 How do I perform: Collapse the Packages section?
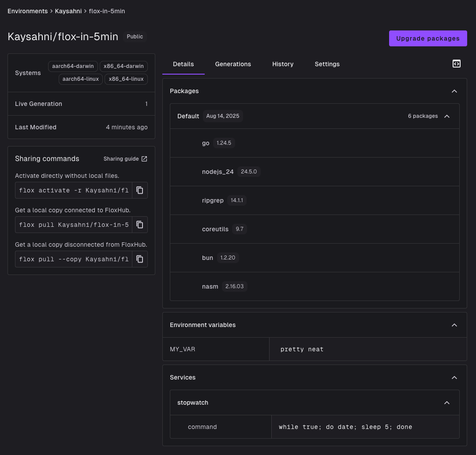point(454,91)
